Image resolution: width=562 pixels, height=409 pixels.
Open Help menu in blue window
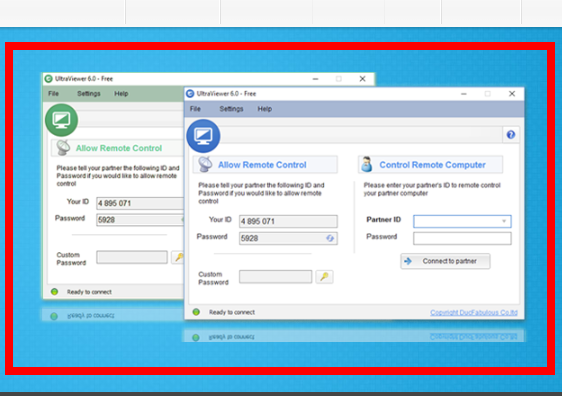pos(265,109)
